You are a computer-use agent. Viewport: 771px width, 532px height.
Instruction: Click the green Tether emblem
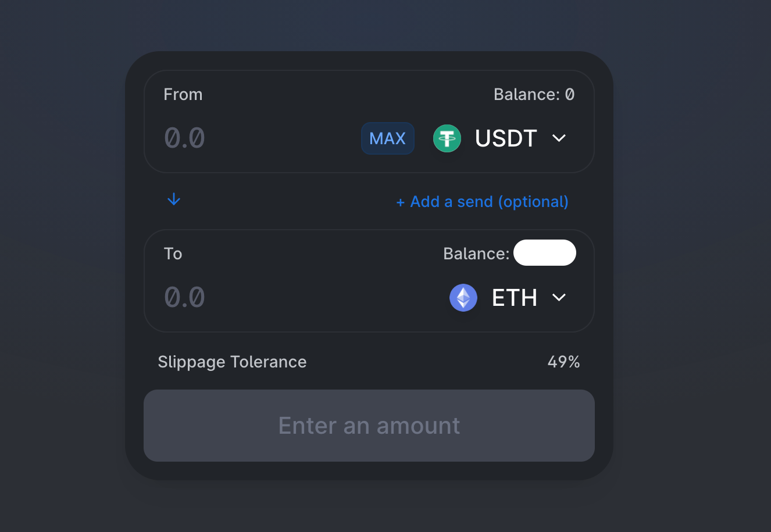click(x=447, y=138)
